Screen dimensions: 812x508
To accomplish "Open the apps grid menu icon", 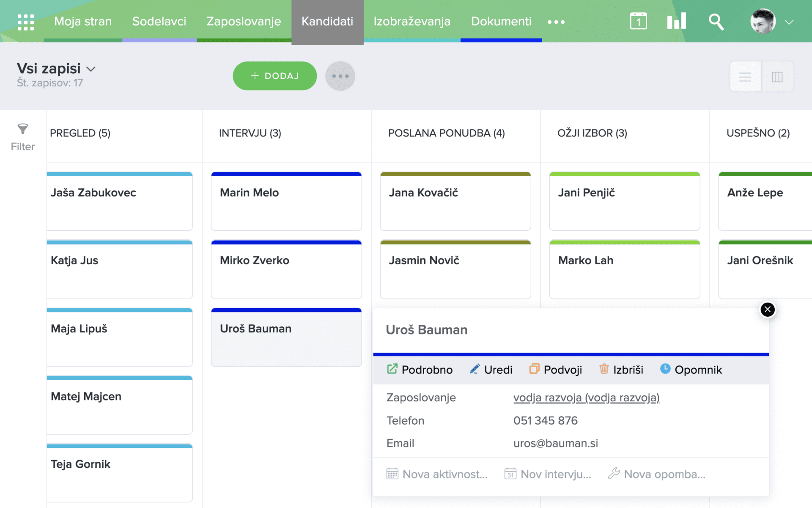I will 26,22.
